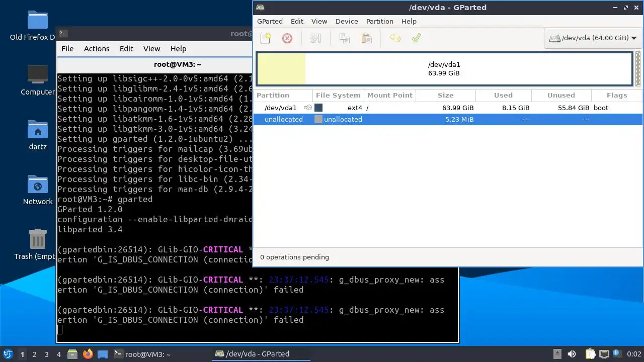The image size is (644, 362).
Task: Open GParted's View menu
Action: pos(319,21)
